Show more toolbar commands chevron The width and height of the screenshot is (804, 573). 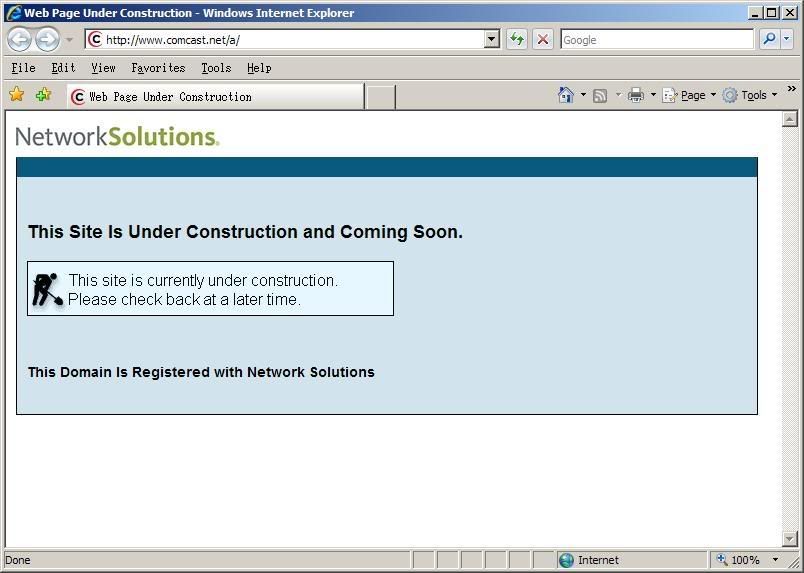pos(791,89)
